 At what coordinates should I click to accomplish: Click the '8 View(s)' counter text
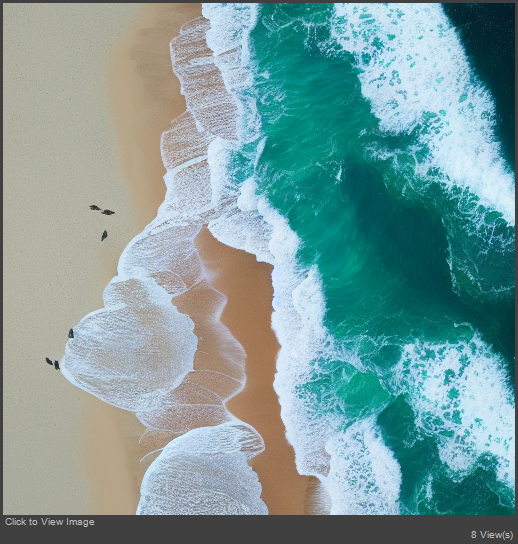coord(492,534)
